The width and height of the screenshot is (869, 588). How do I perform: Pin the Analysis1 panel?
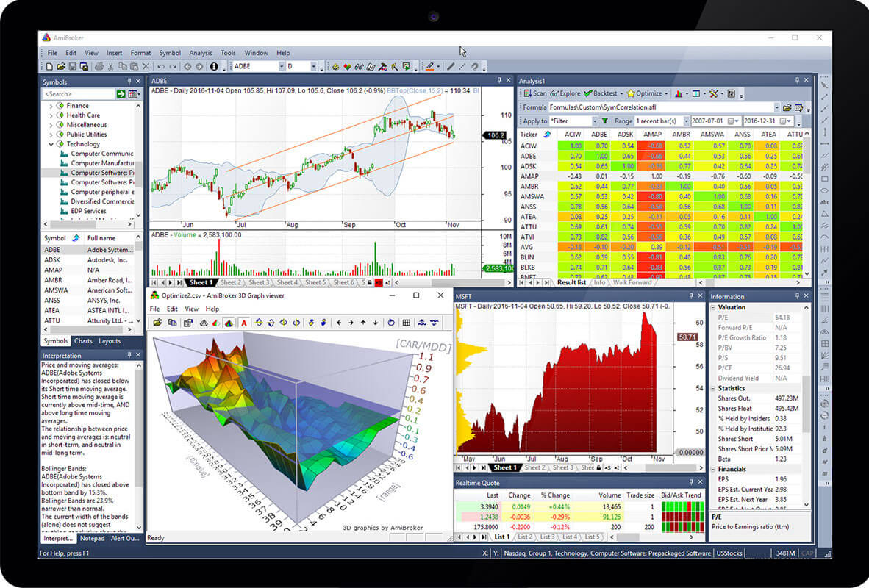797,80
